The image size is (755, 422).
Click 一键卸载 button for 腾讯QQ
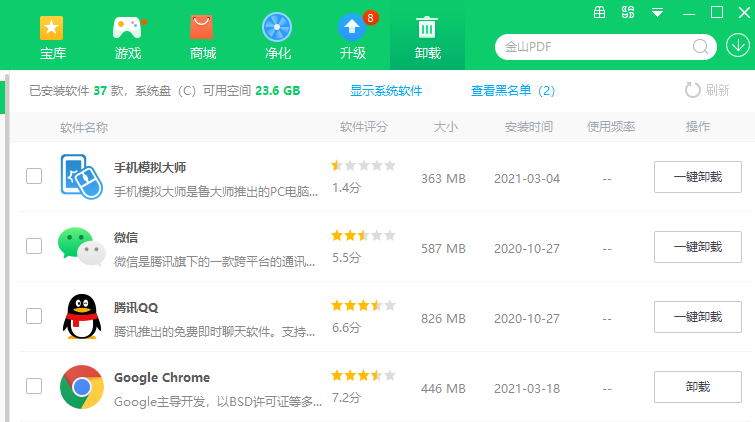click(x=697, y=317)
